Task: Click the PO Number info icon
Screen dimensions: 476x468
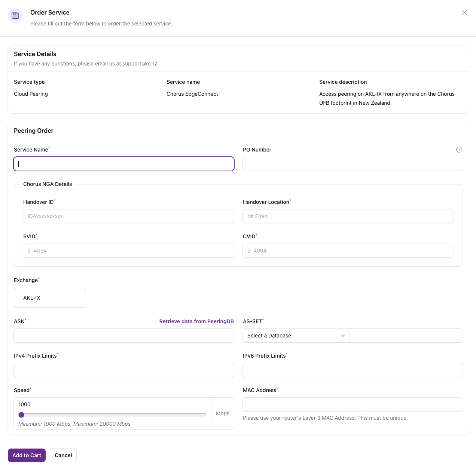Action: pos(459,150)
